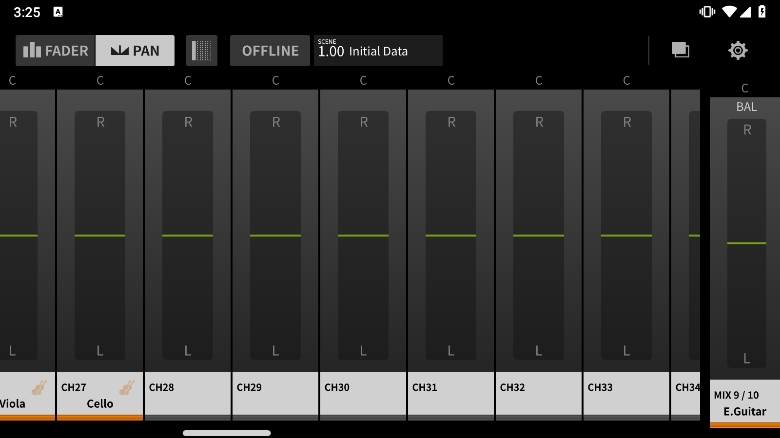Screen dimensions: 780x438
Task: Click the CH33 pan slider center line
Action: pos(626,235)
